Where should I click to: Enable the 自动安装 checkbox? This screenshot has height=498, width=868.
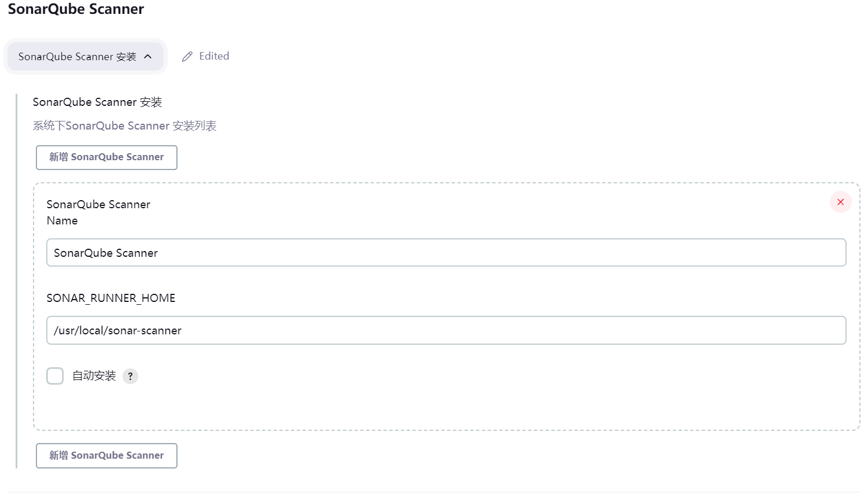point(55,376)
